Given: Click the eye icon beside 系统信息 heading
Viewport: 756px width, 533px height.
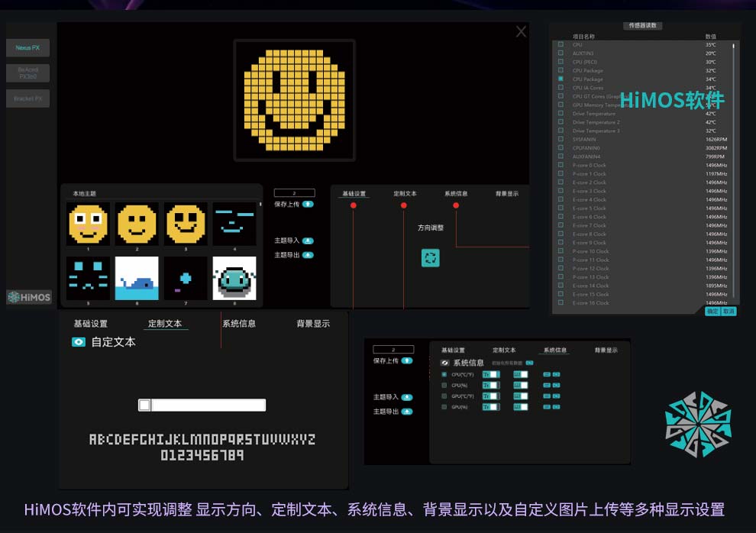Looking at the screenshot, I should point(445,363).
